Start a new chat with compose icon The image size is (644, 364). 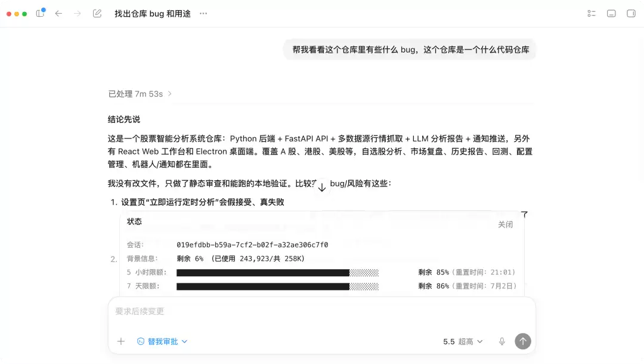click(97, 14)
